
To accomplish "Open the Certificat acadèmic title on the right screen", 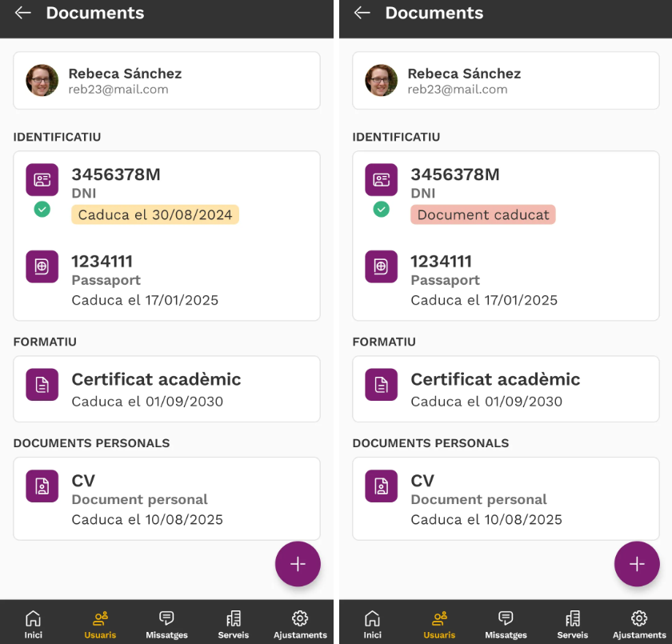I will click(495, 379).
